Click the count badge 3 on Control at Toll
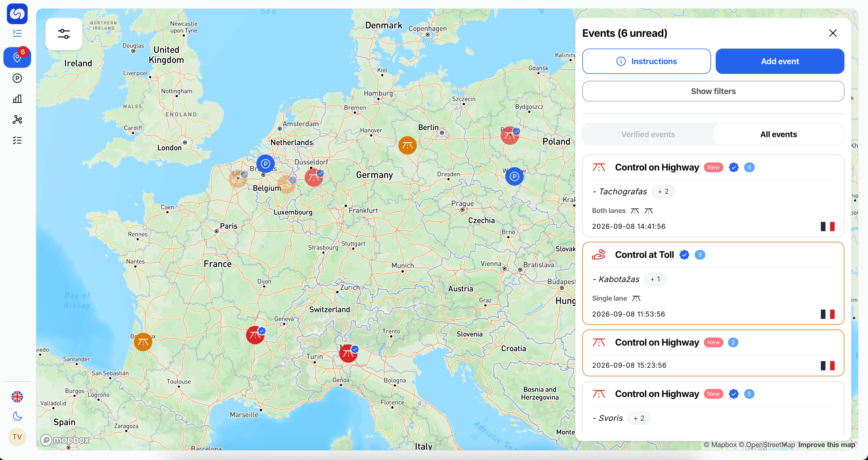 click(700, 255)
